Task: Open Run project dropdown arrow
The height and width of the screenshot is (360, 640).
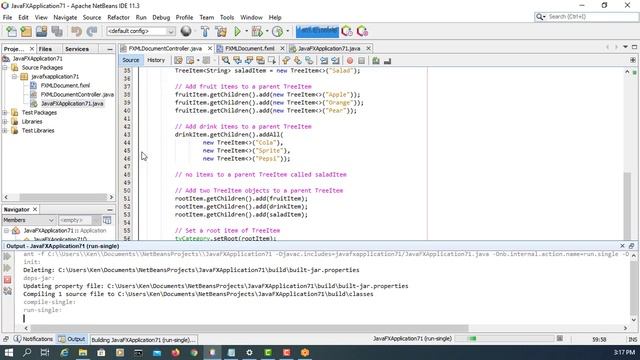Action: point(246,31)
